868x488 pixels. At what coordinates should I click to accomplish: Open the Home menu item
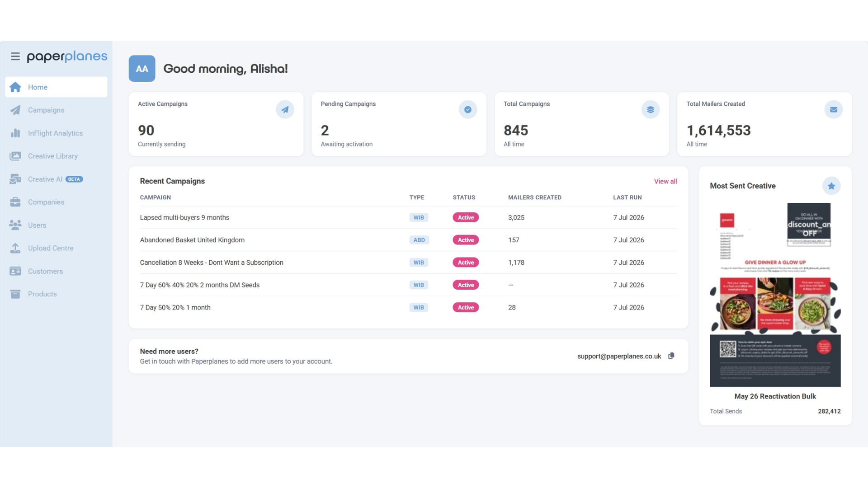pos(56,87)
